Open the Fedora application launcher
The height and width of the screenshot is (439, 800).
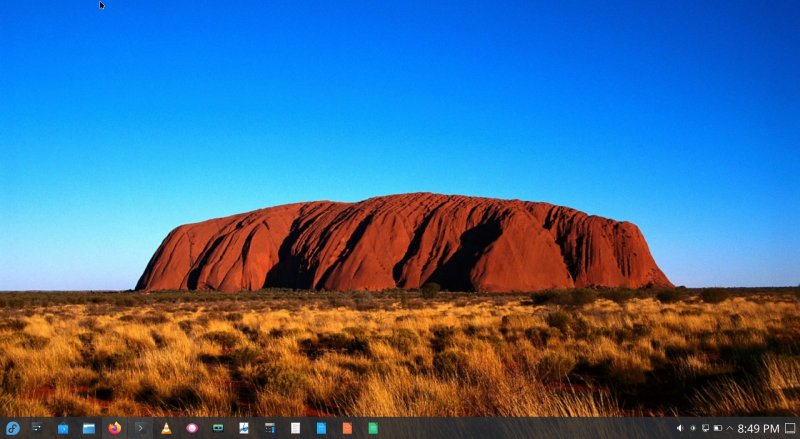point(13,428)
